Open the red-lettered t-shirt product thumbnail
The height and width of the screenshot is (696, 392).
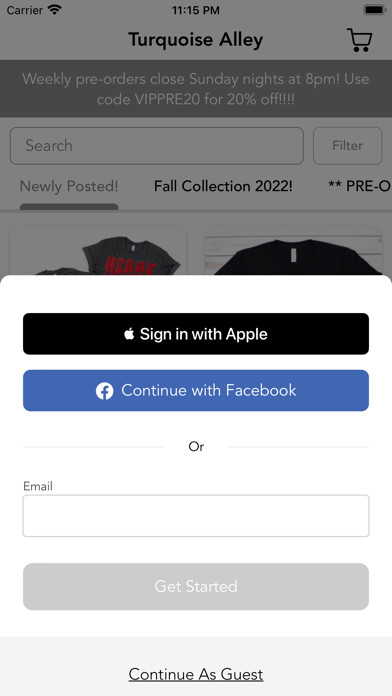(x=99, y=252)
